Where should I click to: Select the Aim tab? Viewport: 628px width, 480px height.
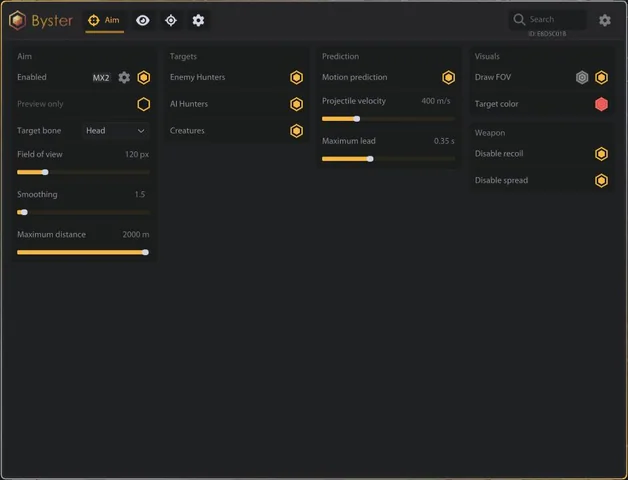[x=104, y=20]
